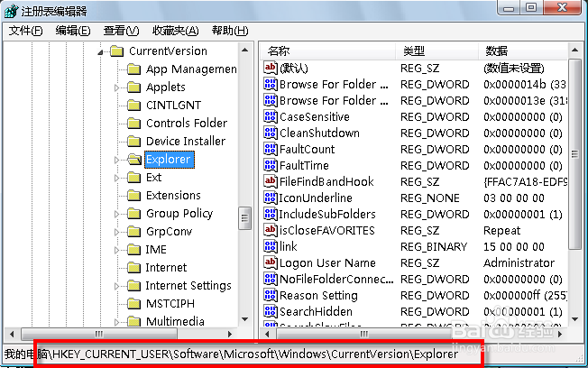
Task: Click the 'Repeat' data cell
Action: (x=501, y=230)
